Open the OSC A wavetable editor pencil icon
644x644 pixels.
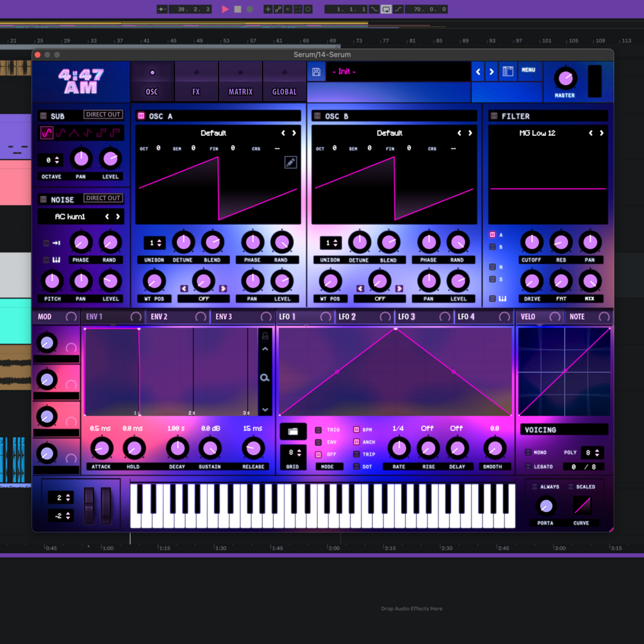click(290, 162)
